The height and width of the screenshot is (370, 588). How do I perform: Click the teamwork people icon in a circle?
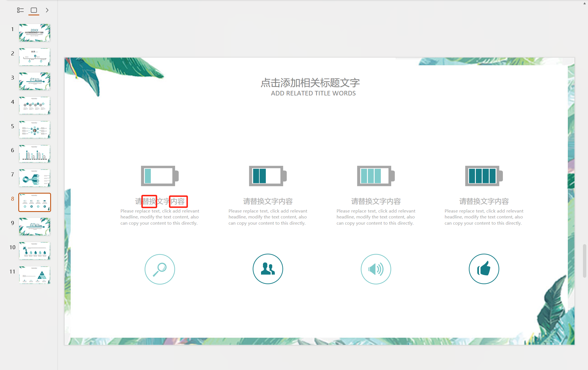click(x=268, y=269)
